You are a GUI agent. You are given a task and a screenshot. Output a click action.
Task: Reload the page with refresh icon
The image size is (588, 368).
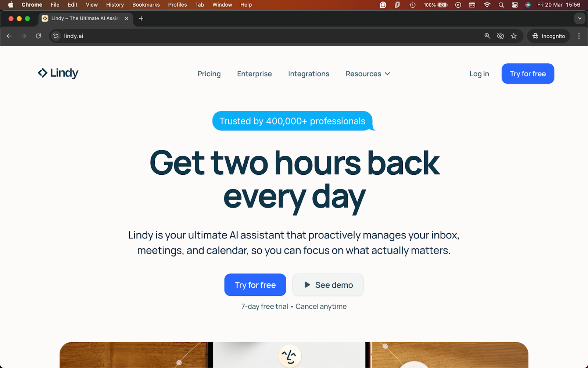[x=38, y=36]
